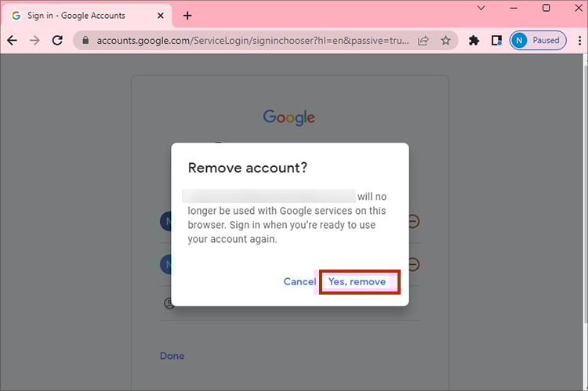The width and height of the screenshot is (588, 391).
Task: Open the browser side panel
Action: pyautogui.click(x=496, y=40)
